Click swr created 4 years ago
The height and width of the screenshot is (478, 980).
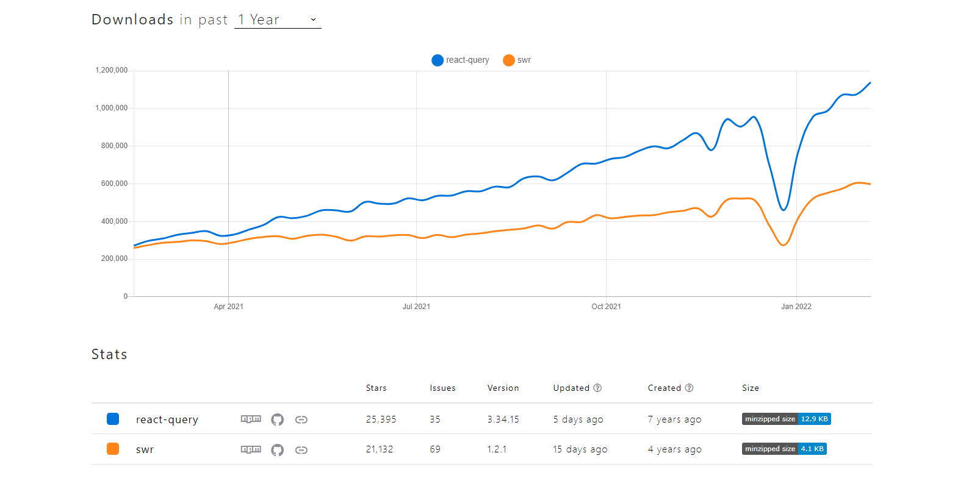pos(674,449)
